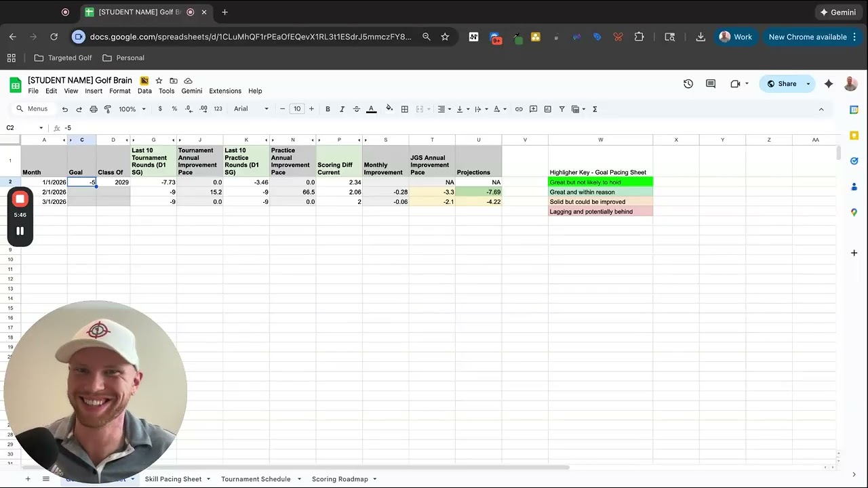
Task: Search the Menus box in the toolbar
Action: [x=33, y=109]
